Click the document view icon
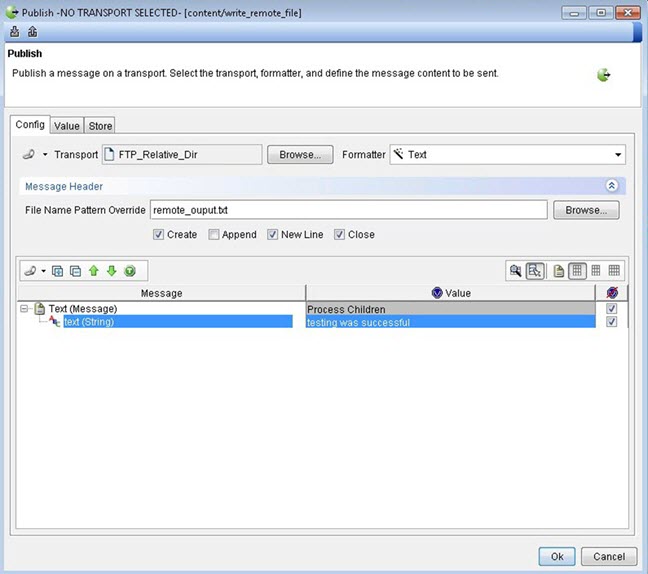This screenshot has height=574, width=648. (559, 271)
